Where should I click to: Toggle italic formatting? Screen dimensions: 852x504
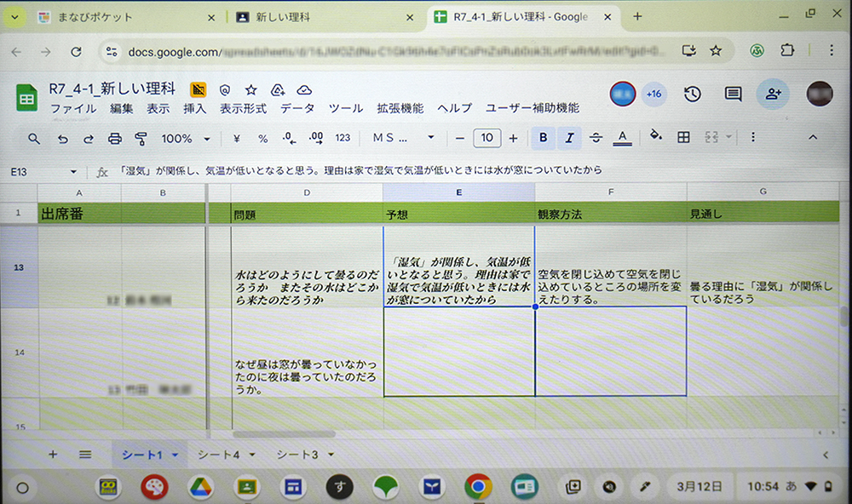pyautogui.click(x=569, y=137)
